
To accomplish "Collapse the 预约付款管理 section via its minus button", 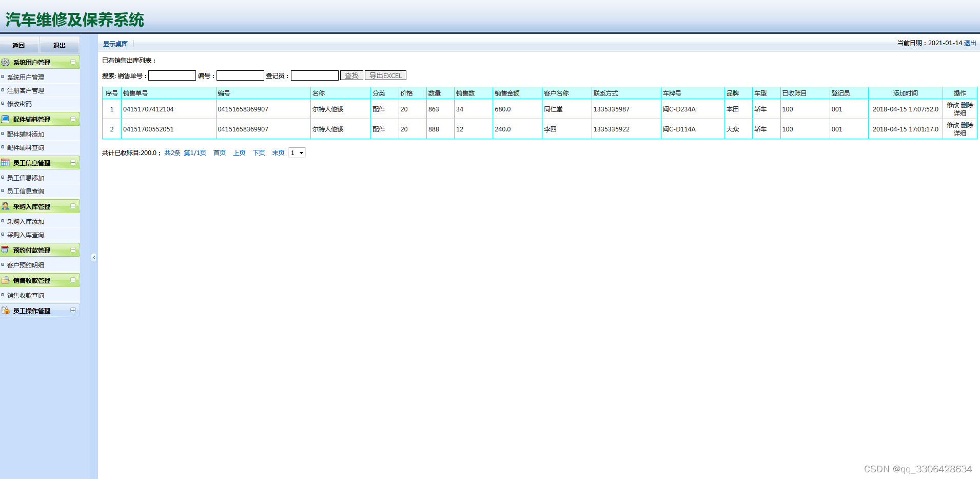I will click(73, 250).
